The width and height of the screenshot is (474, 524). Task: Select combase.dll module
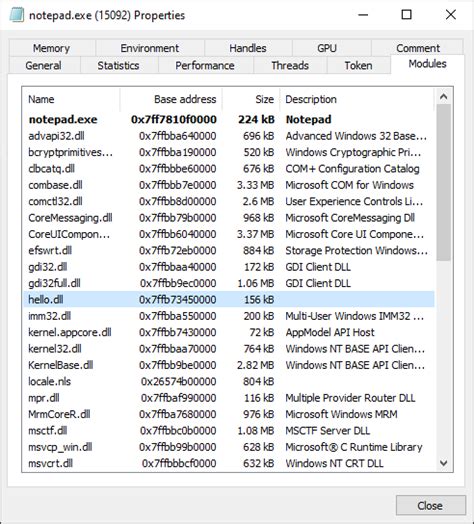[229, 185]
